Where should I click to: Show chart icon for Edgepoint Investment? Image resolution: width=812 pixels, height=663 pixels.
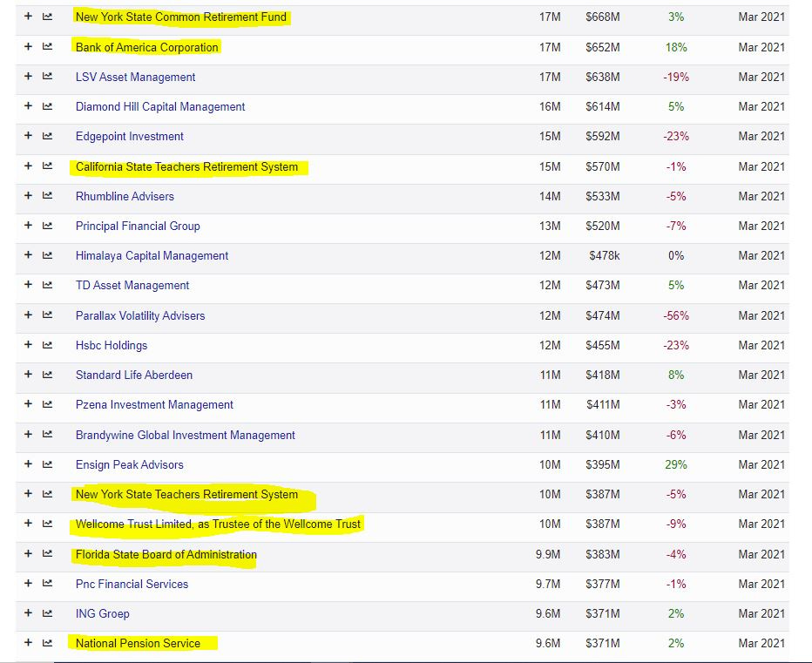point(47,136)
